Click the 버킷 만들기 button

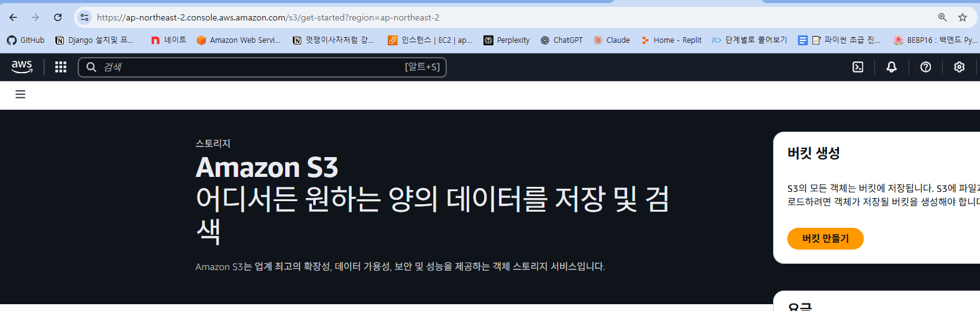pos(825,238)
